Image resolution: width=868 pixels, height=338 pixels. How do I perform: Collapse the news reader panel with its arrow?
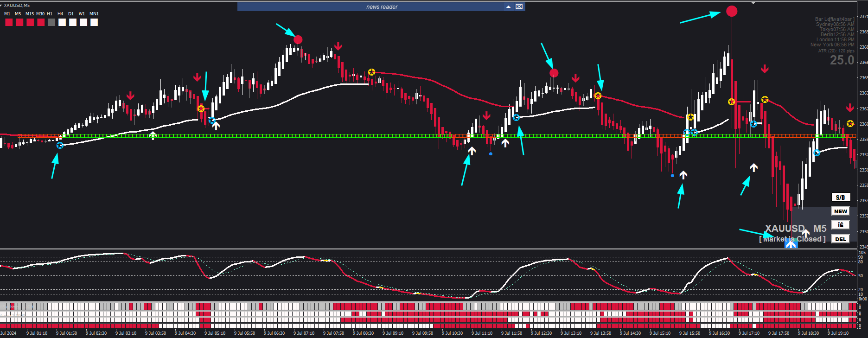(x=509, y=6)
